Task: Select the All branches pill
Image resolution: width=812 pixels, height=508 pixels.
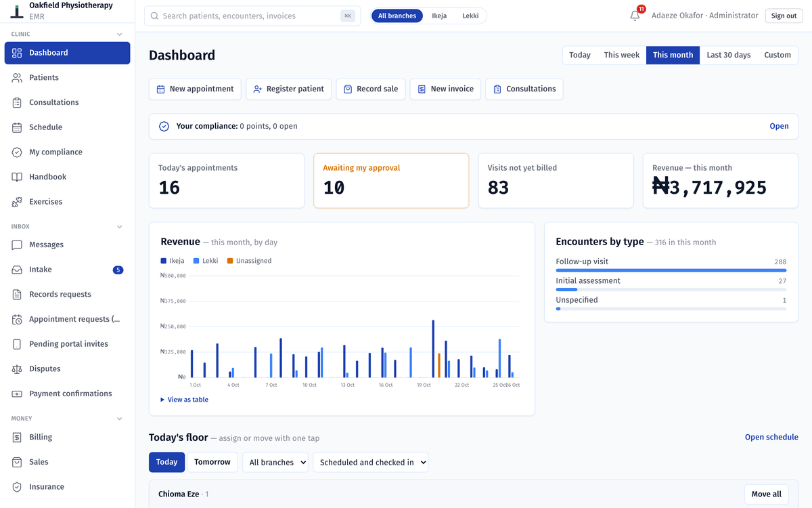Action: click(397, 16)
